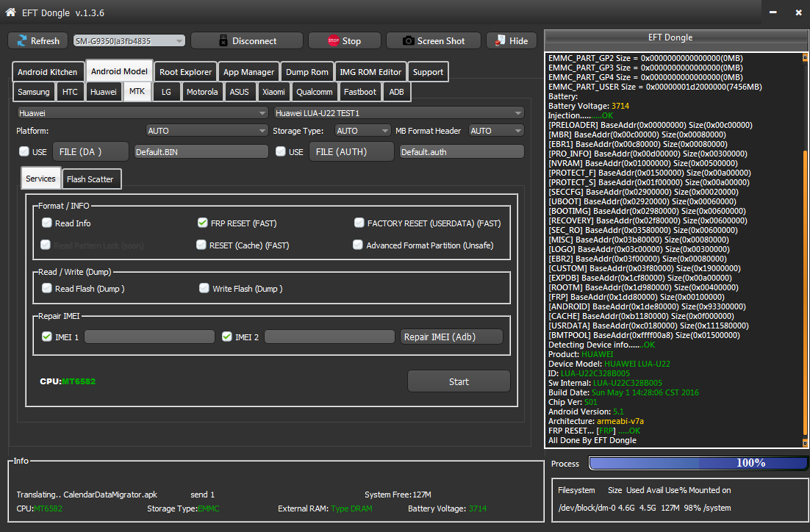Image resolution: width=810 pixels, height=532 pixels.
Task: Click the IMEI 1 input field
Action: (149, 337)
